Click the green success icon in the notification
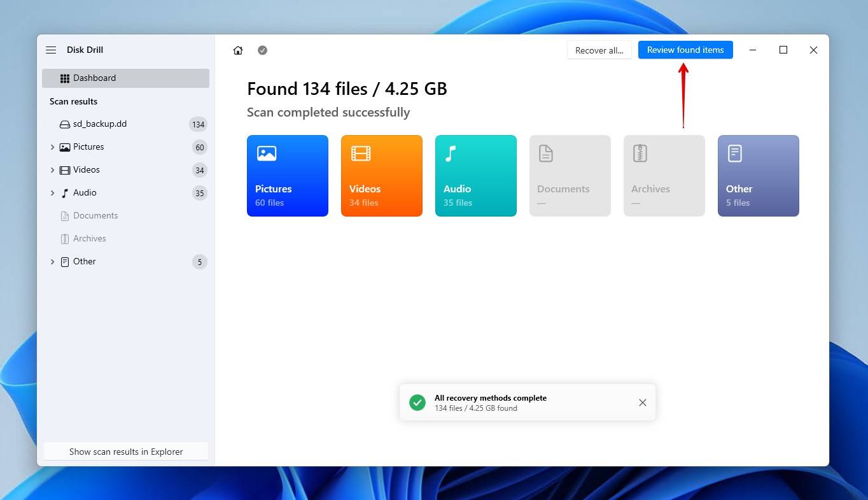This screenshot has height=500, width=868. pyautogui.click(x=417, y=402)
